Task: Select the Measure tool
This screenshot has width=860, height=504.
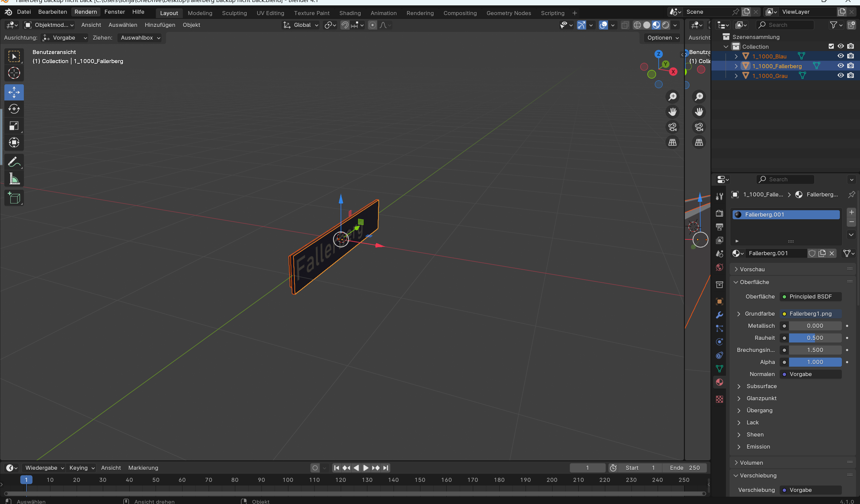Action: [14, 179]
